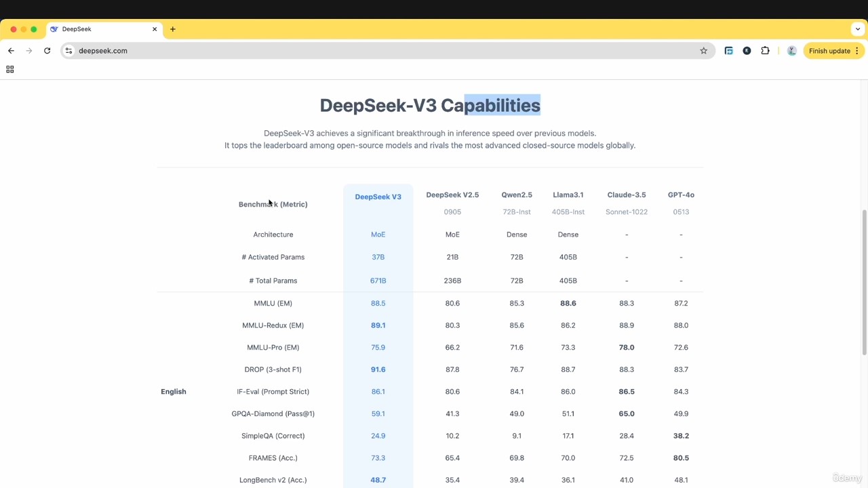
Task: Click the # Activated Params row label
Action: click(273, 257)
